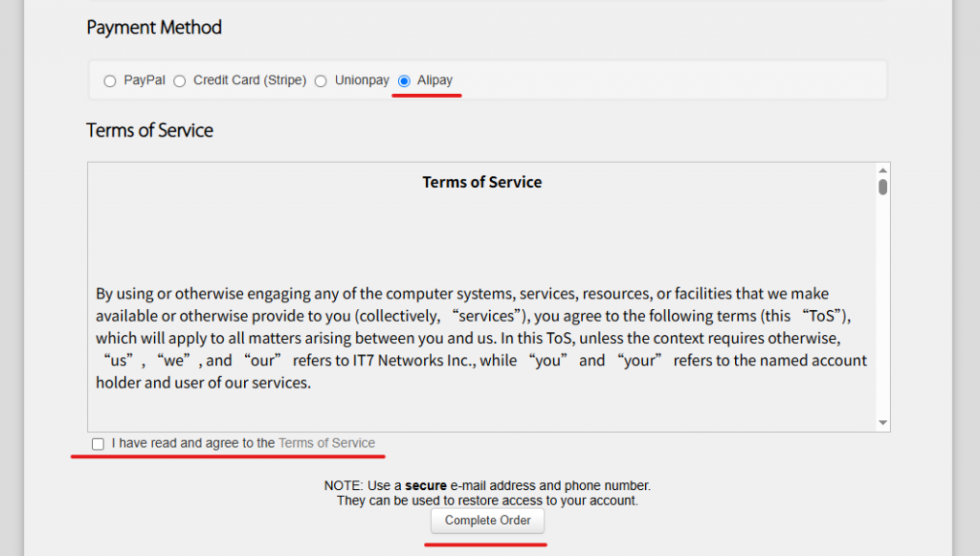
Task: Click the Alipay label text
Action: coord(434,80)
